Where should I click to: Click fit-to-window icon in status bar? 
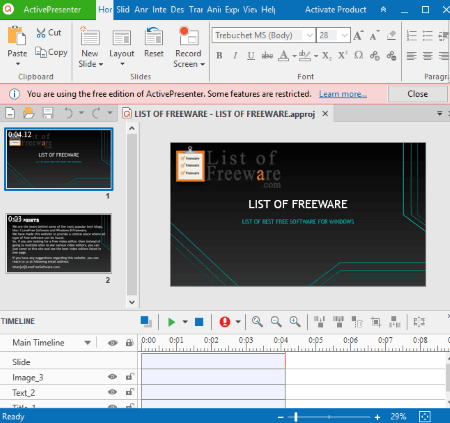(x=425, y=416)
